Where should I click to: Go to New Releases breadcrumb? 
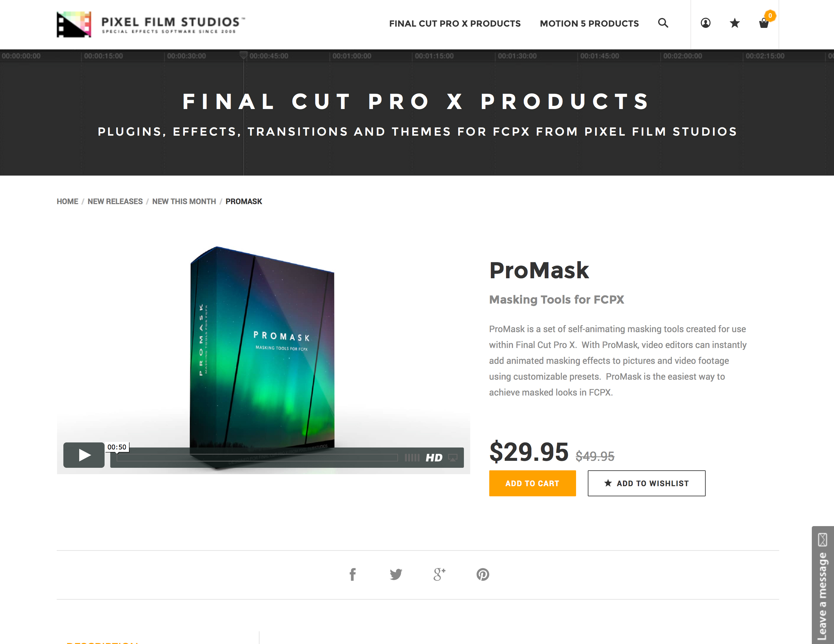tap(115, 201)
